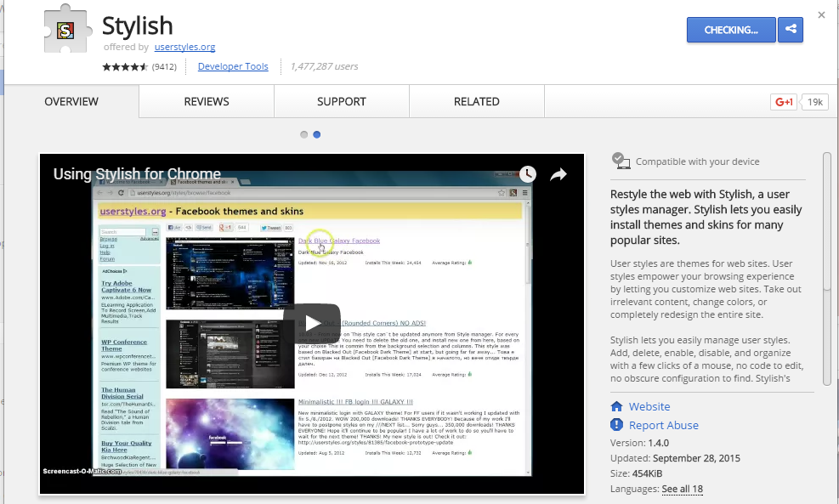Close the extension details dialog
Viewport: 839px width, 504px height.
[x=821, y=15]
